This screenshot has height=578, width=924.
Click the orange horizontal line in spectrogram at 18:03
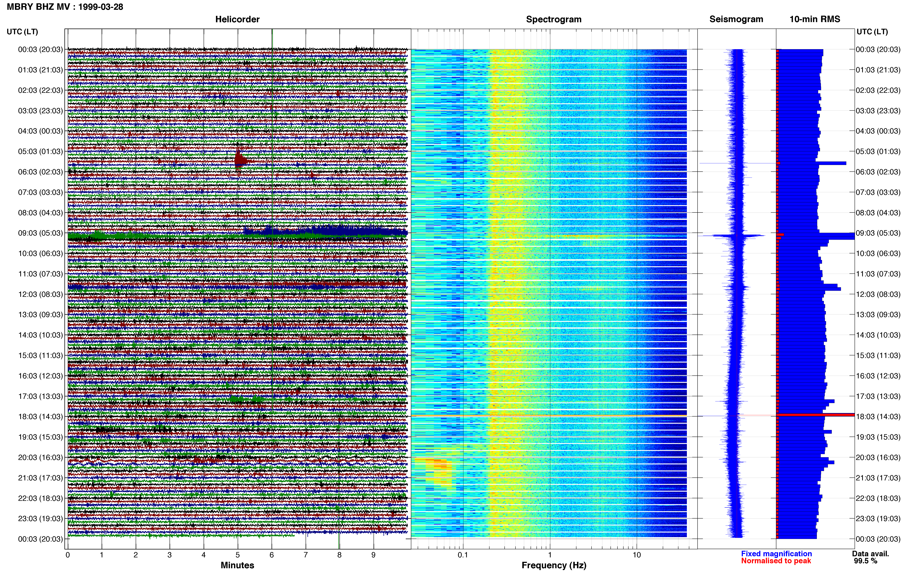(x=549, y=416)
